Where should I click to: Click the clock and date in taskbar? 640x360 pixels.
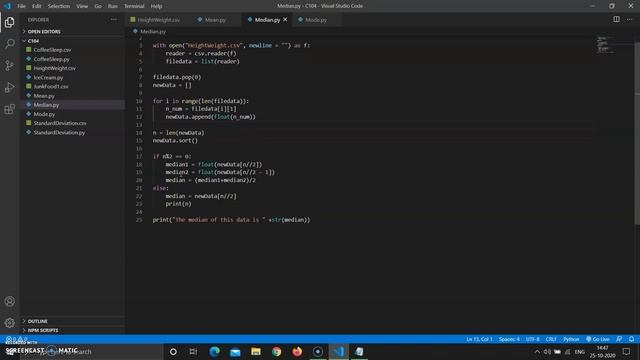click(602, 352)
